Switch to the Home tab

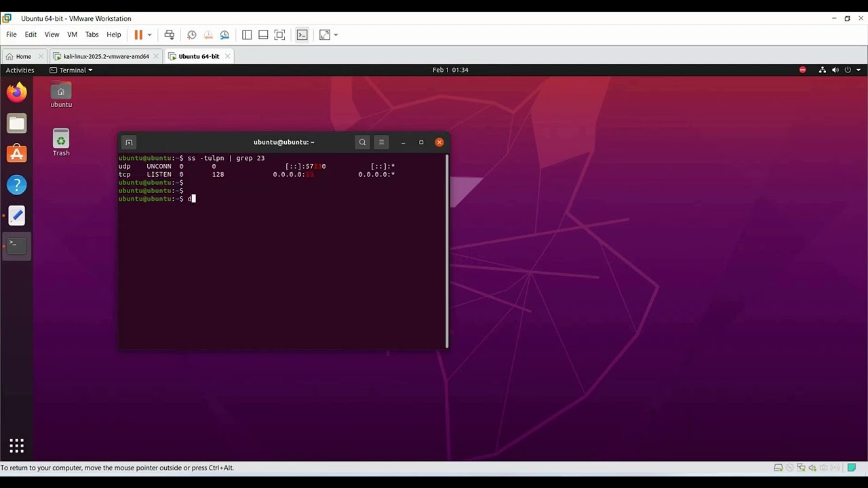tap(23, 56)
